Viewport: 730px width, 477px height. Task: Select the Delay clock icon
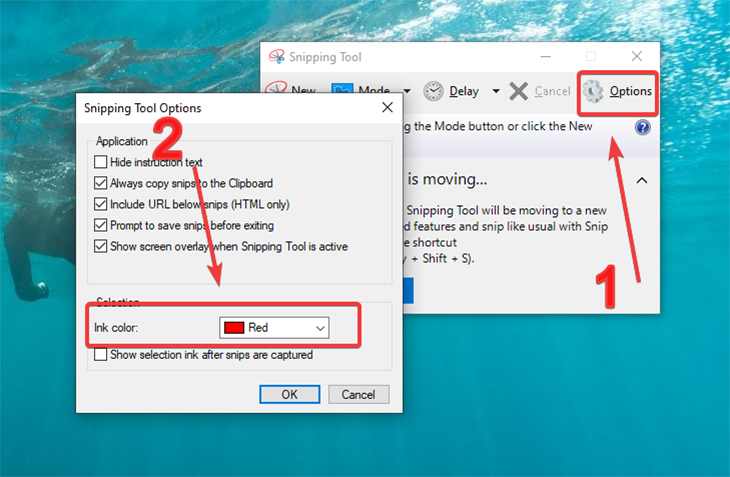tap(433, 91)
